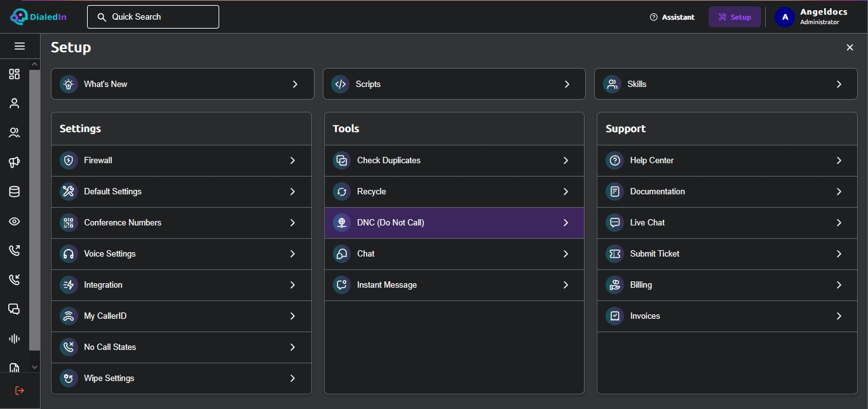Open the single user icon in sidebar

14,104
